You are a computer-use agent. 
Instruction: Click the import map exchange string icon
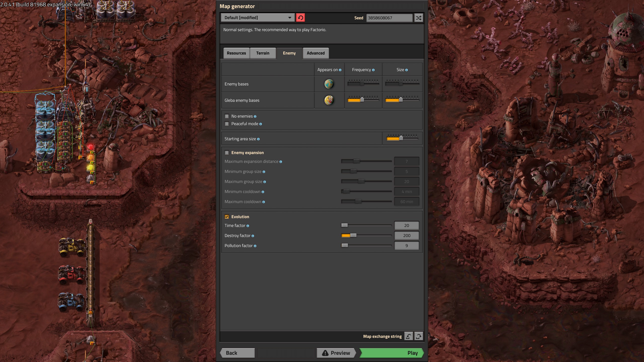coord(409,336)
